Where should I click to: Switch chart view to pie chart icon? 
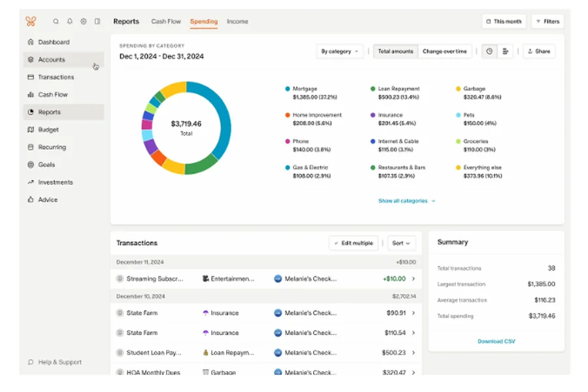pos(489,51)
